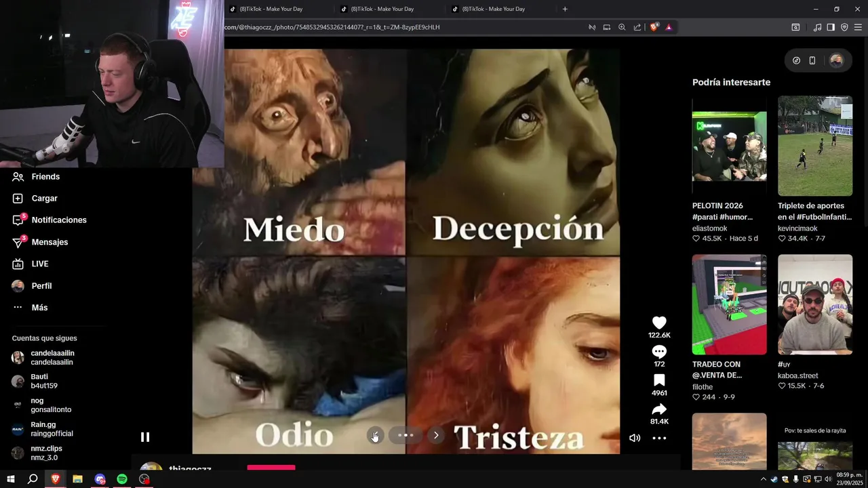Switch to third TikTok browser tab
Image resolution: width=868 pixels, height=488 pixels.
[x=499, y=9]
